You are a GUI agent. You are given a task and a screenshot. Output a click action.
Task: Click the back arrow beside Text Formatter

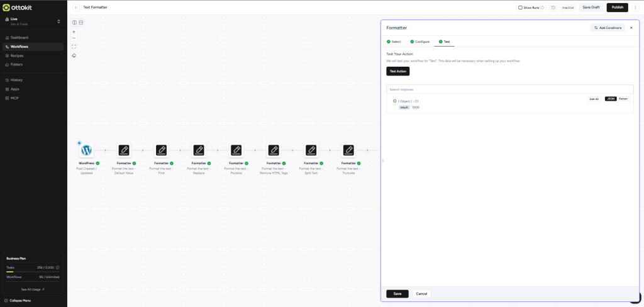[x=76, y=8]
